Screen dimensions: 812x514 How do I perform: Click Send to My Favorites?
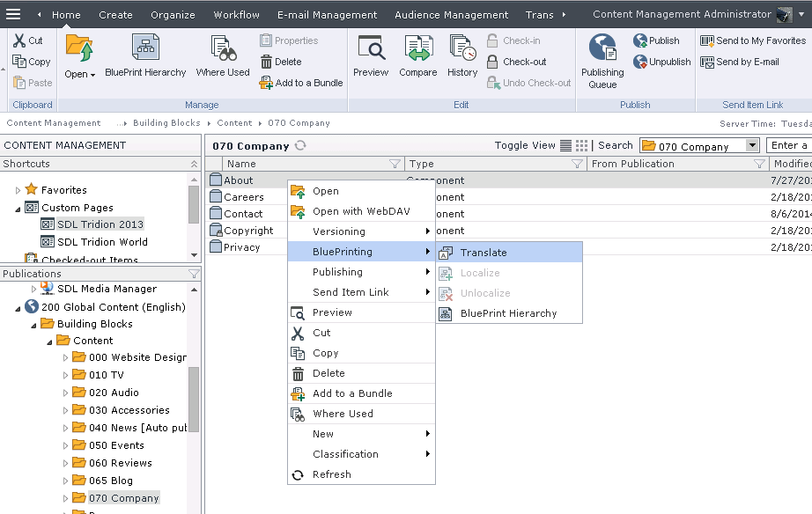753,40
